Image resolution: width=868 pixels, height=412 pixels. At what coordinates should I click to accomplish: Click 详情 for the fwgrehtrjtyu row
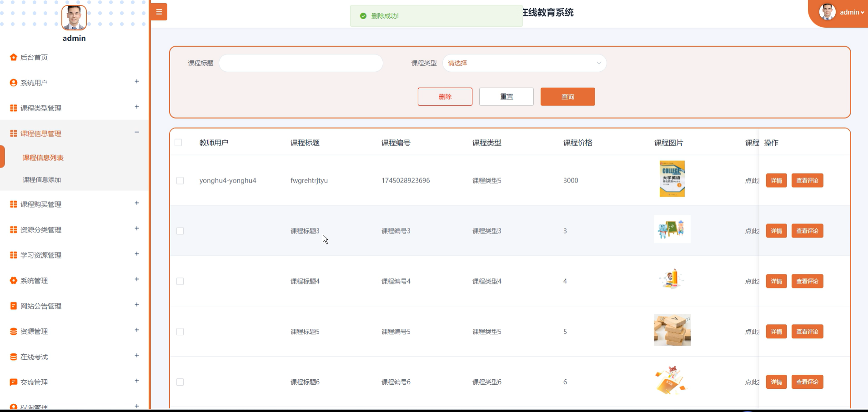click(777, 180)
